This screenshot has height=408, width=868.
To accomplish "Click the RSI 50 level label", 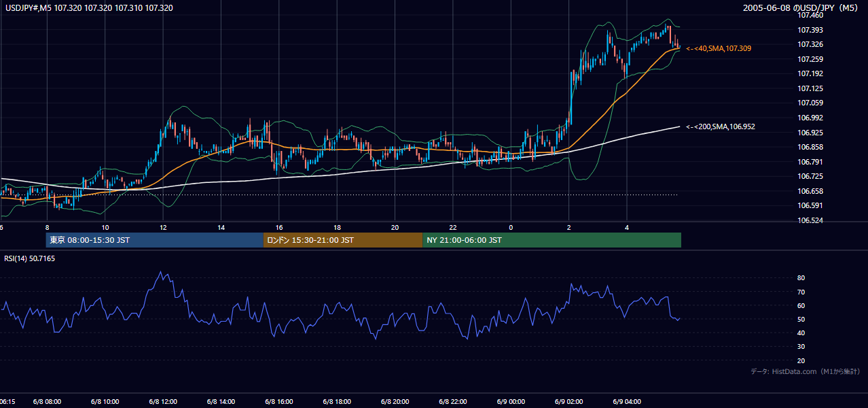I will pyautogui.click(x=801, y=319).
